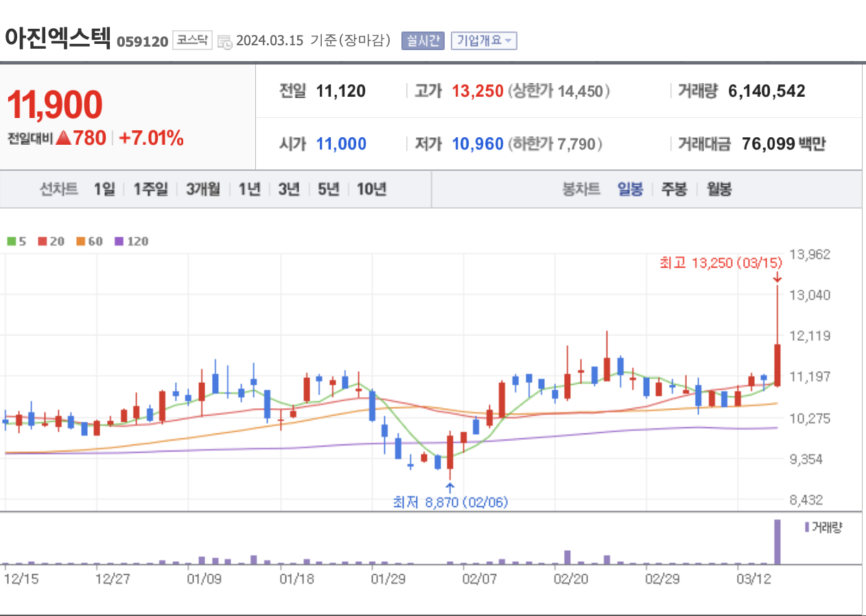Image resolution: width=866 pixels, height=616 pixels.
Task: Click the 거래량 volume legend marker
Action: (x=823, y=527)
